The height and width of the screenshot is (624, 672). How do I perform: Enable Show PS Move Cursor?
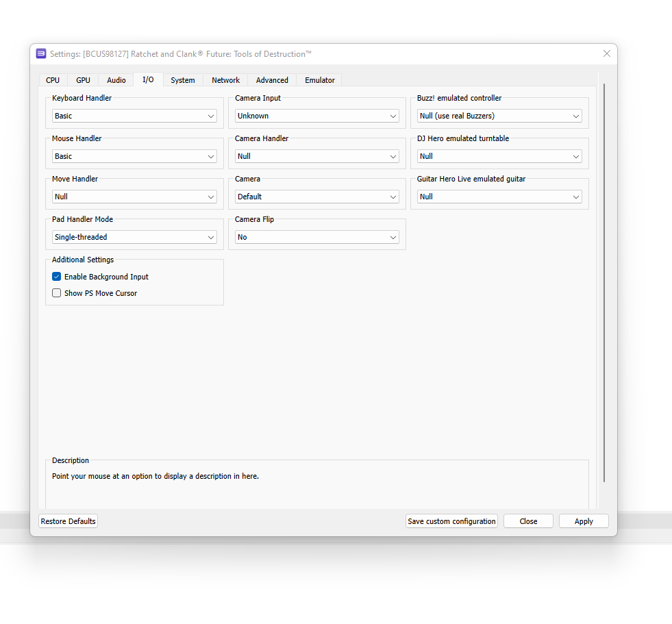pyautogui.click(x=56, y=292)
